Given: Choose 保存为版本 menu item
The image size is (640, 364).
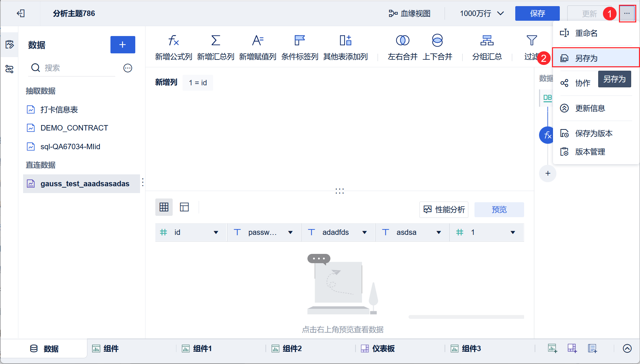Looking at the screenshot, I should pyautogui.click(x=596, y=133).
